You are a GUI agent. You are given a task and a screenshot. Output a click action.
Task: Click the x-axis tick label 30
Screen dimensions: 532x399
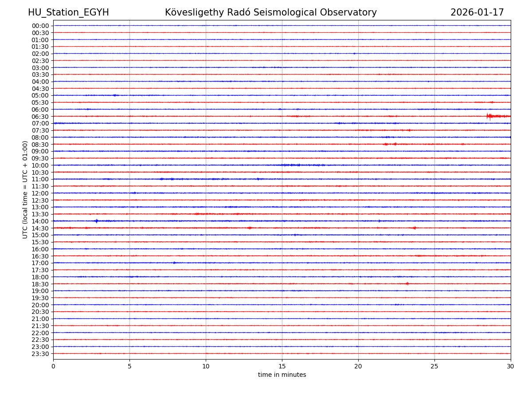511,367
